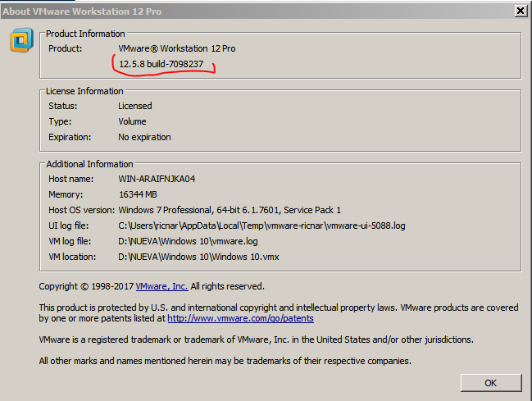Click the VM location Windows 10.vmx path

coord(198,257)
